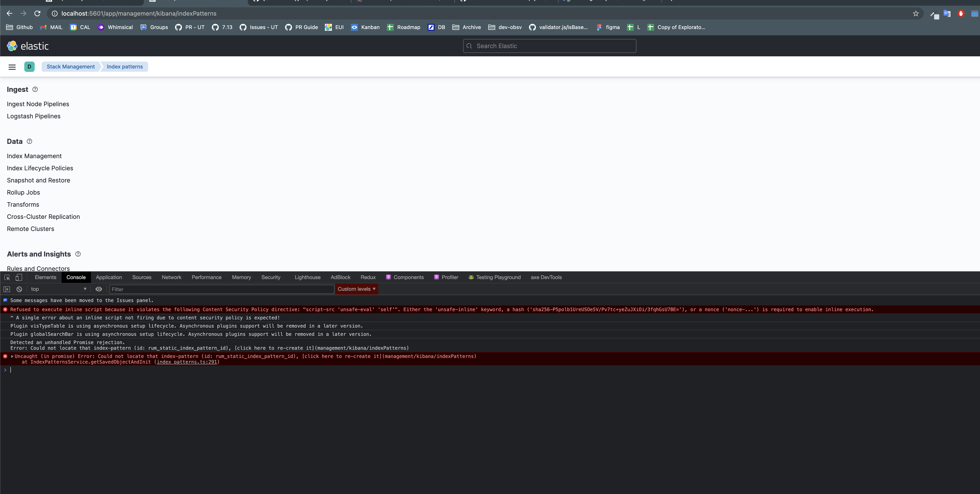This screenshot has width=980, height=494.
Task: Focus the Search Elastic field
Action: (549, 46)
